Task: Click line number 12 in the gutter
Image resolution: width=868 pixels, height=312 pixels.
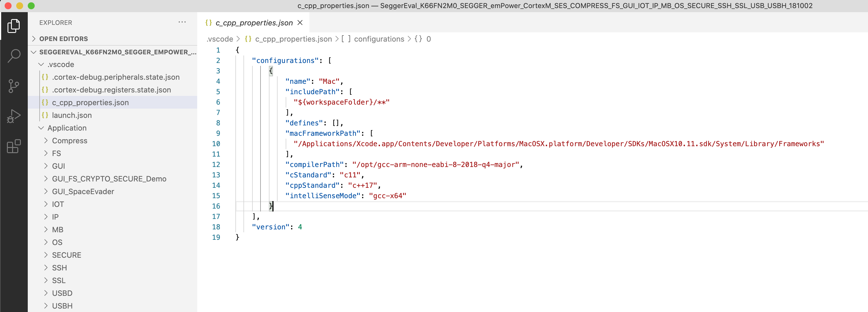Action: [x=216, y=165]
